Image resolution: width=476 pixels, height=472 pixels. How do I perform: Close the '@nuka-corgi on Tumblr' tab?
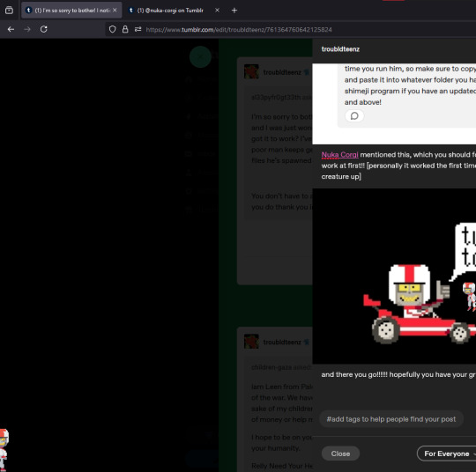pos(218,11)
